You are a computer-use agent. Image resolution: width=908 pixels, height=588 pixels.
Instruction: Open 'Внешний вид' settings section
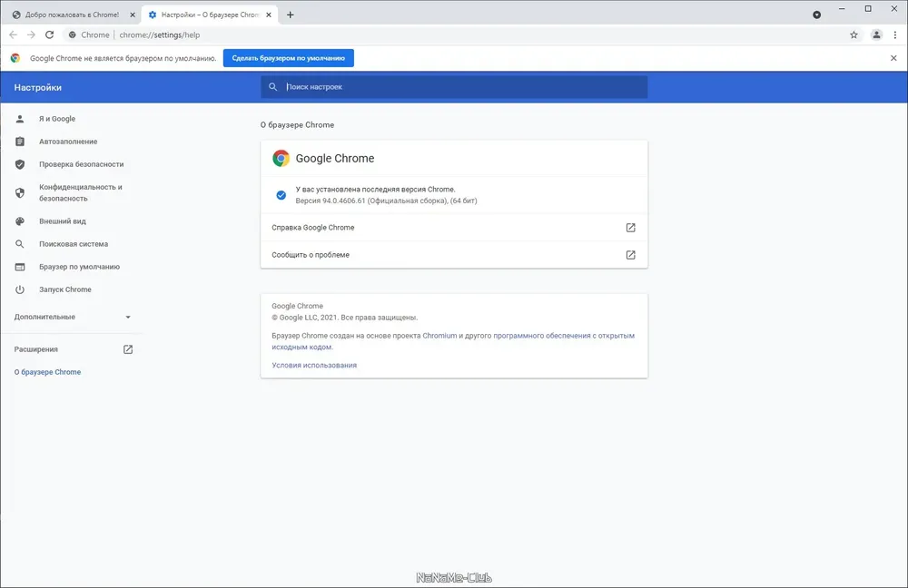[x=63, y=221]
